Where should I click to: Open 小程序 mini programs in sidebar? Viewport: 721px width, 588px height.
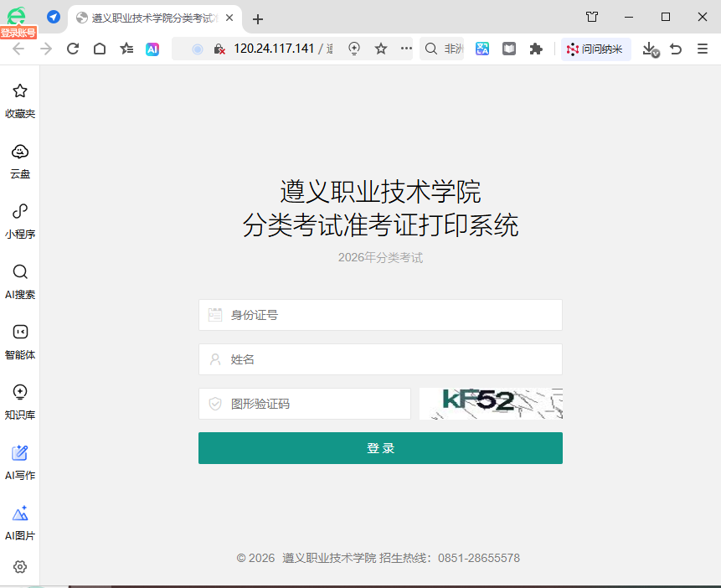[x=20, y=221]
